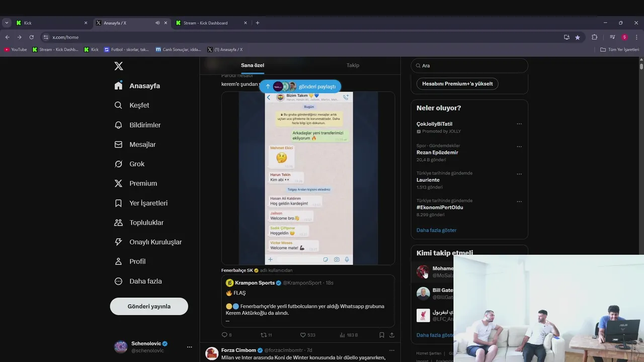
Task: Click the gönderi paylaştı new posts pill
Action: coord(300,86)
